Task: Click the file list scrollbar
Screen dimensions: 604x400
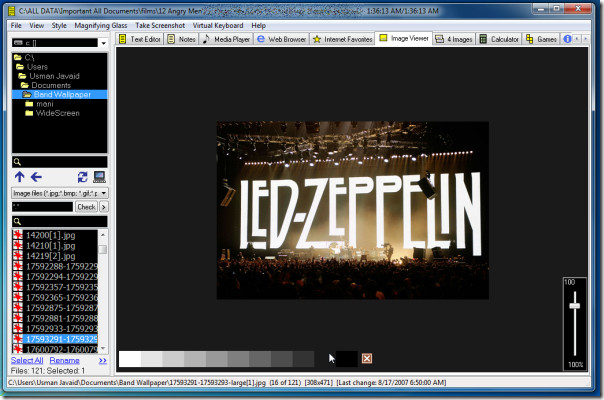Action: pyautogui.click(x=103, y=291)
